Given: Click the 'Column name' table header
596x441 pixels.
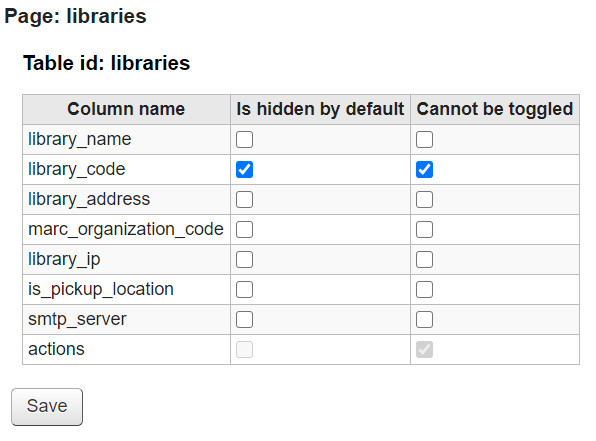Looking at the screenshot, I should point(126,109).
